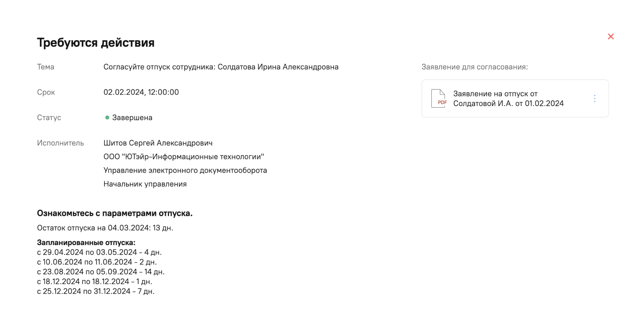Click the Исполнитель field label
The height and width of the screenshot is (334, 644).
pos(60,143)
